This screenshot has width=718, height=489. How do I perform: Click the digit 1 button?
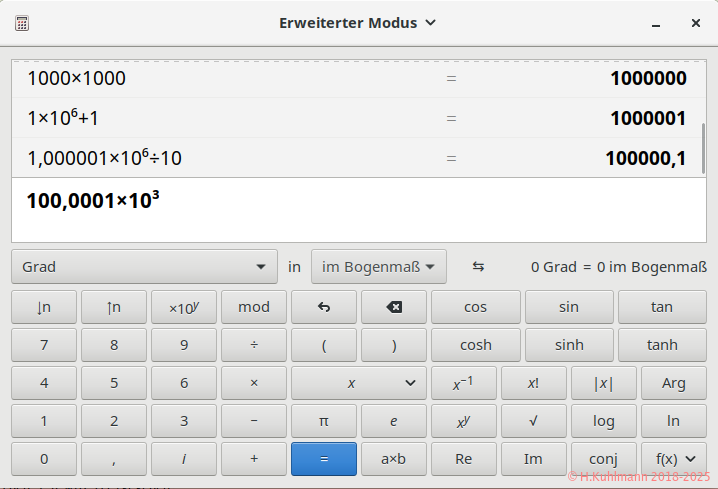point(44,421)
